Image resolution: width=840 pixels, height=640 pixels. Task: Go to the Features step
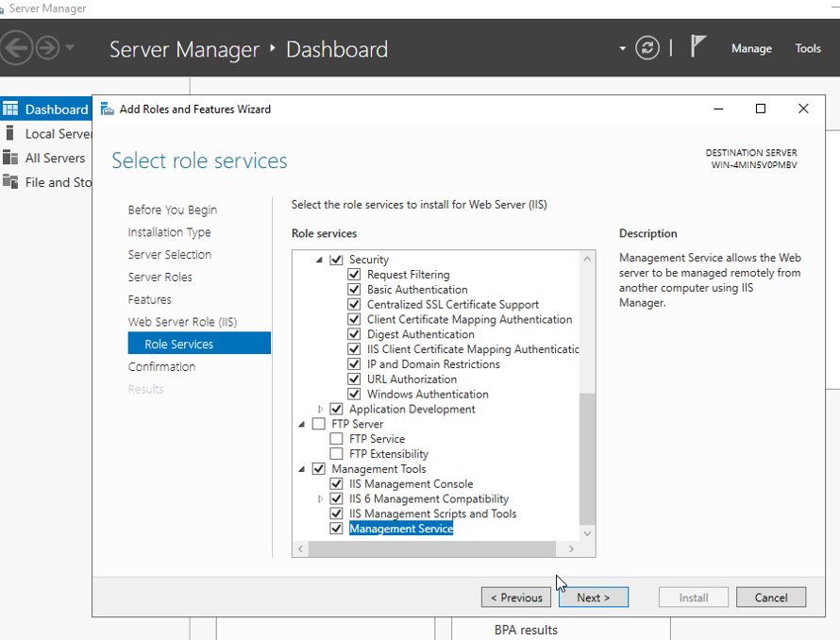pos(149,299)
